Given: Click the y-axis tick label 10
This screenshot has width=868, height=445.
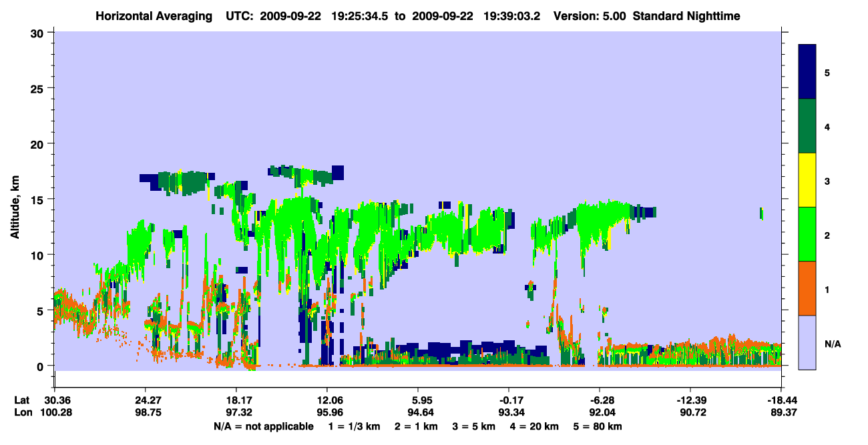Looking at the screenshot, I should coord(39,255).
